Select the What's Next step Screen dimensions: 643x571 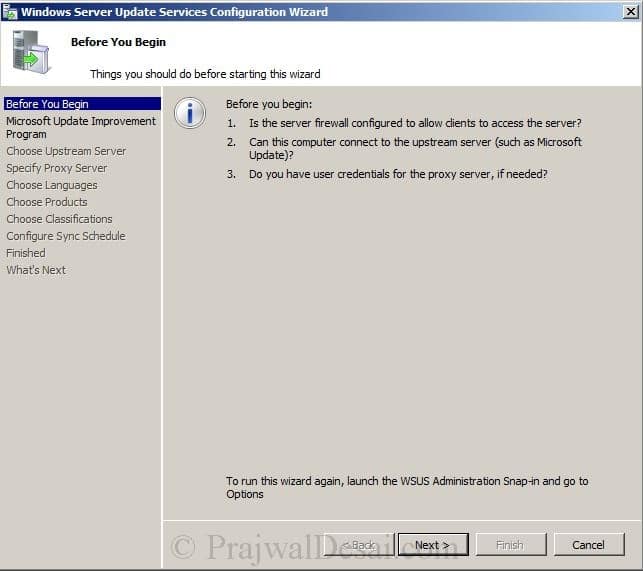36,270
